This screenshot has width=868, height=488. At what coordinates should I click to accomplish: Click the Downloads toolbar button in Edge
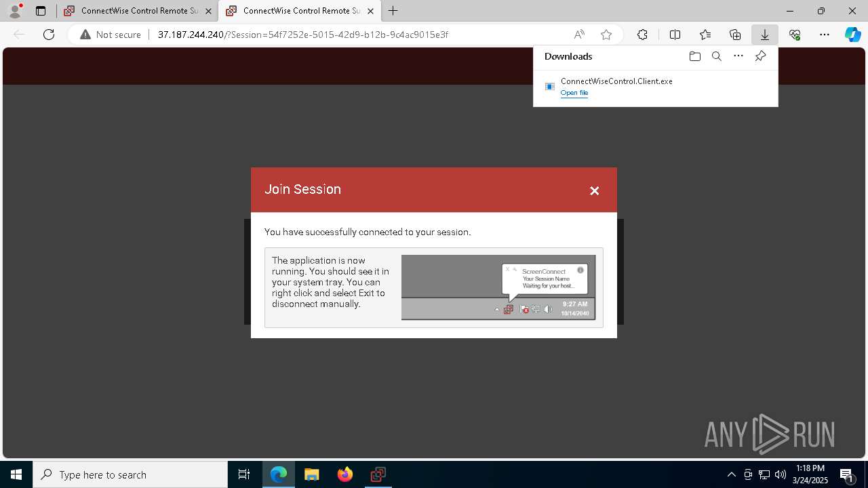[x=764, y=35]
